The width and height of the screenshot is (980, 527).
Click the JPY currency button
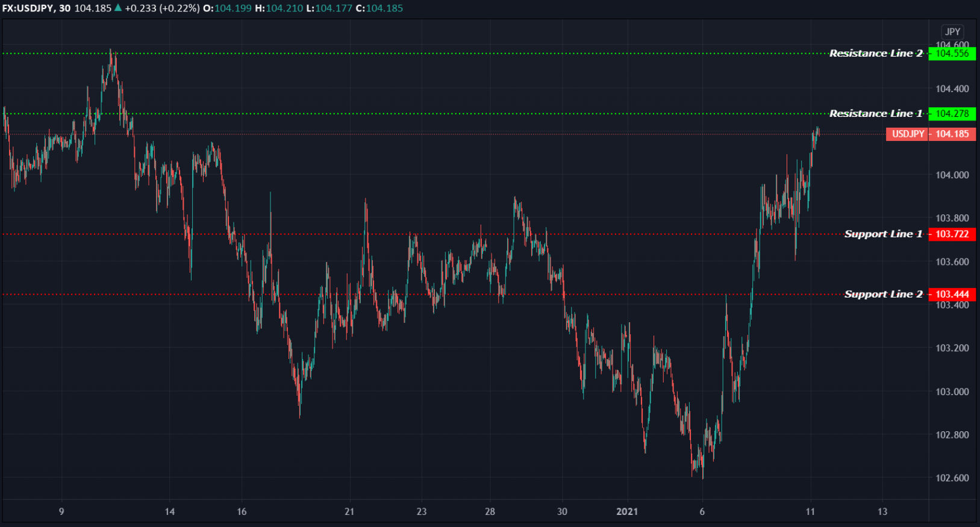952,32
